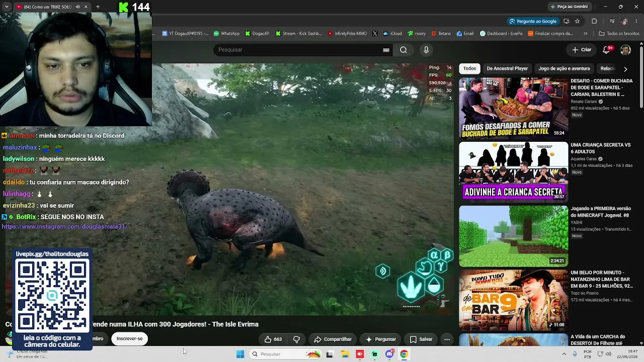
Task: Open the Betano bookmark
Action: (441, 34)
